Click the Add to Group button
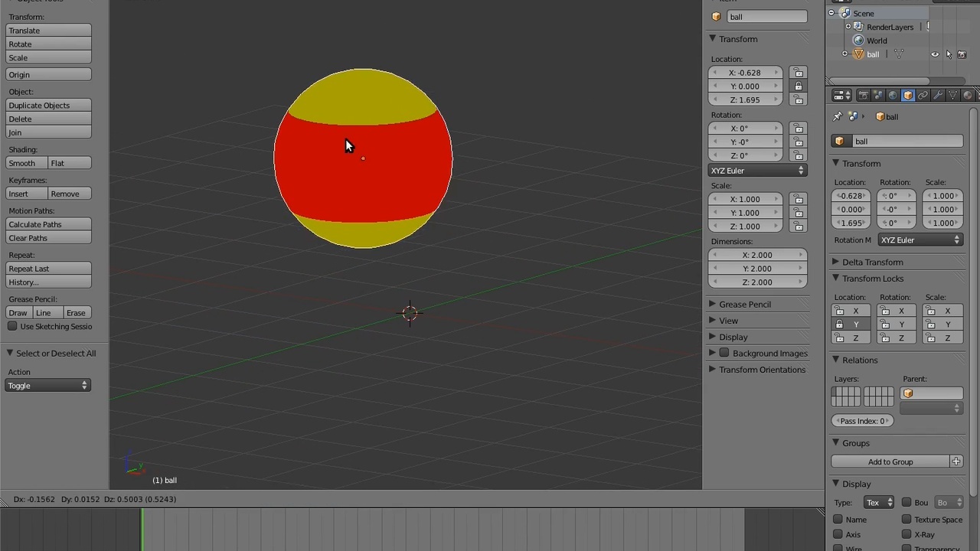This screenshot has height=551, width=980. 890,461
